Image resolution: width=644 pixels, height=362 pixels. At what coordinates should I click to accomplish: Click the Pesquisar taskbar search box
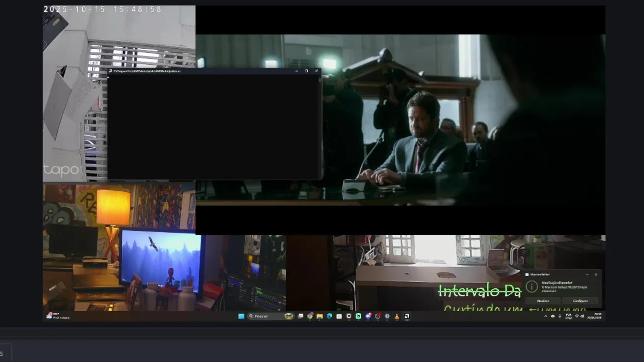[271, 316]
